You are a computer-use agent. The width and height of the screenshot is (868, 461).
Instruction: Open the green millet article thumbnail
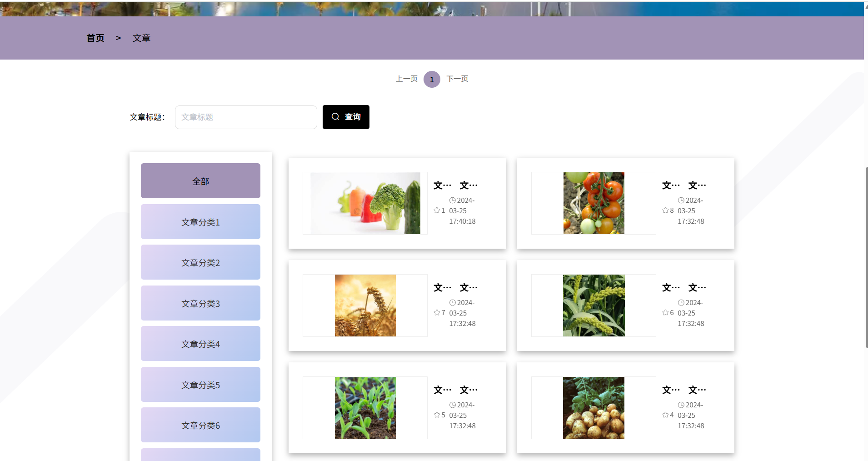coord(594,306)
